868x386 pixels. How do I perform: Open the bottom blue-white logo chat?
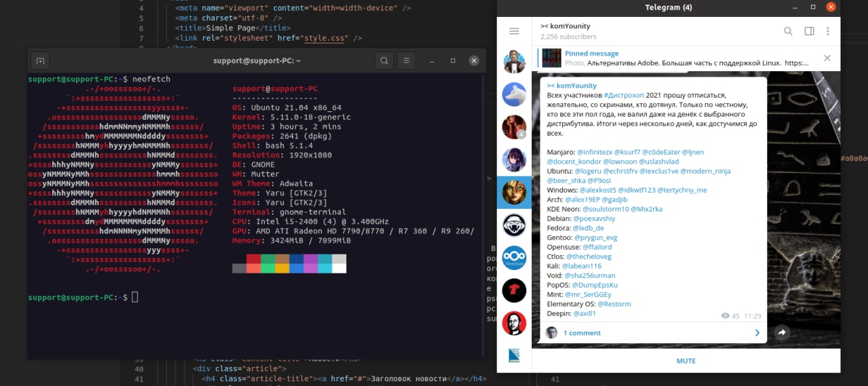point(514,355)
